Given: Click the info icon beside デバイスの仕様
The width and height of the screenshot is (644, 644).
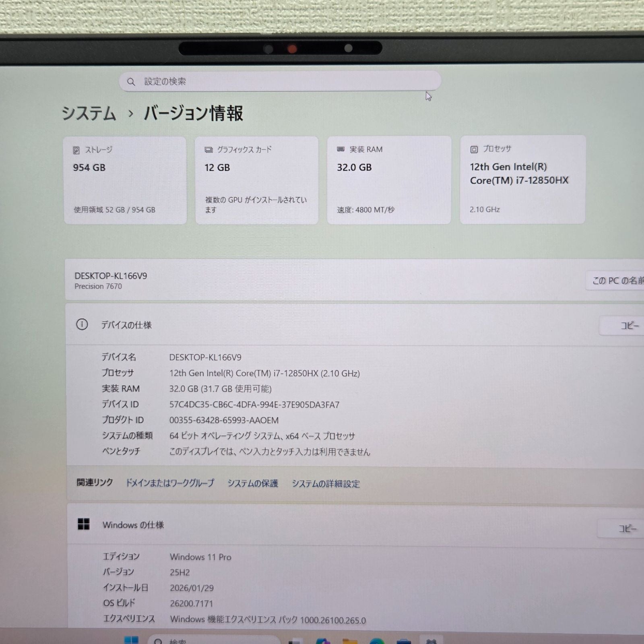Looking at the screenshot, I should click(x=82, y=324).
